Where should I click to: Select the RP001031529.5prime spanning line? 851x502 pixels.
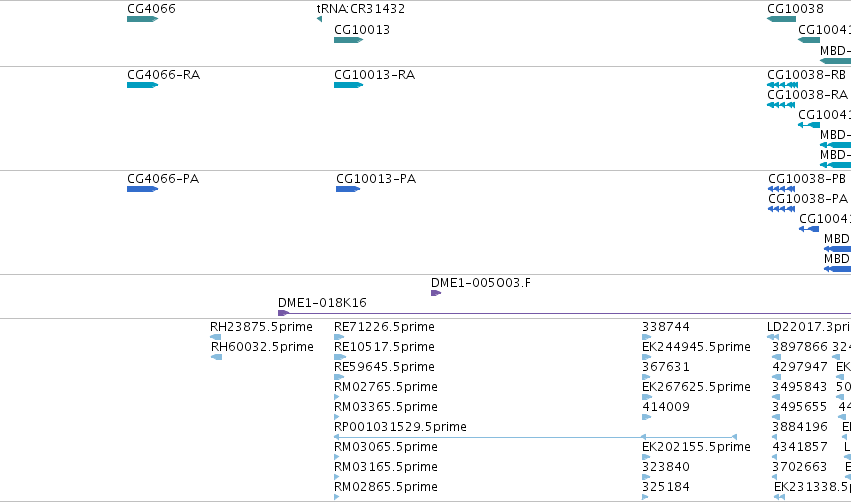tap(536, 437)
